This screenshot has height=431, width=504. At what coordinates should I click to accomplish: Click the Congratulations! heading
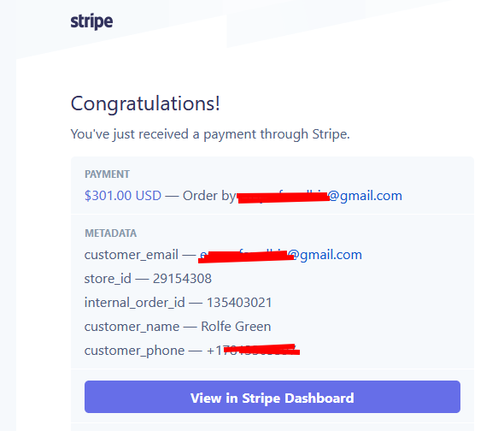pyautogui.click(x=145, y=103)
